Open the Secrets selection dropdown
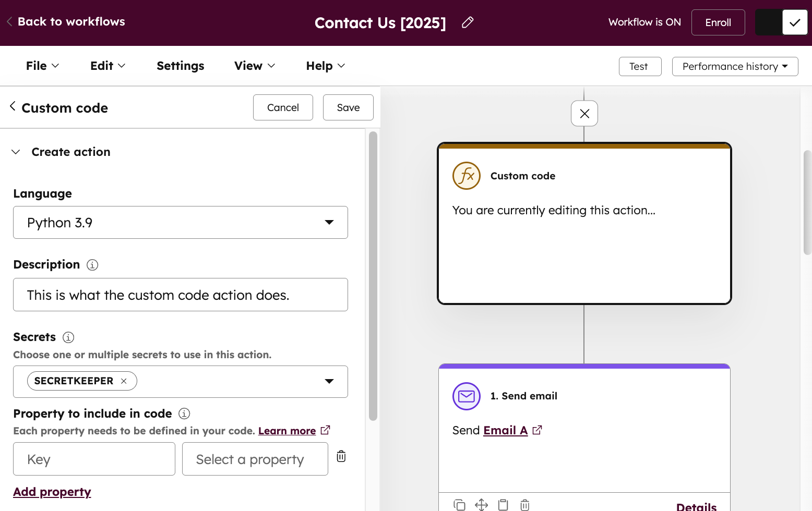The image size is (812, 511). 329,381
